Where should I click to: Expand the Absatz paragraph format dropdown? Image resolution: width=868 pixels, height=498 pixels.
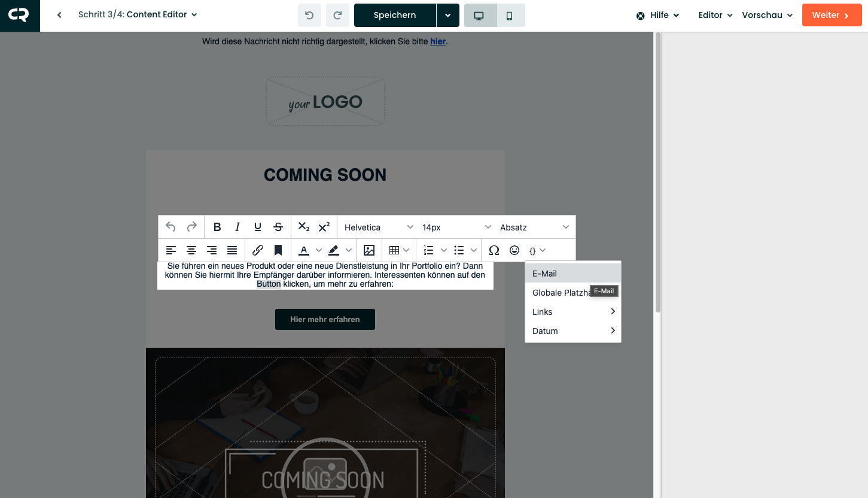click(534, 227)
